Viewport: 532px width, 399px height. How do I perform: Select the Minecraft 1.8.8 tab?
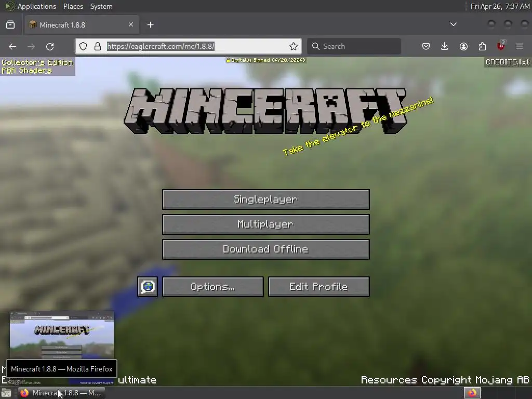tap(82, 25)
